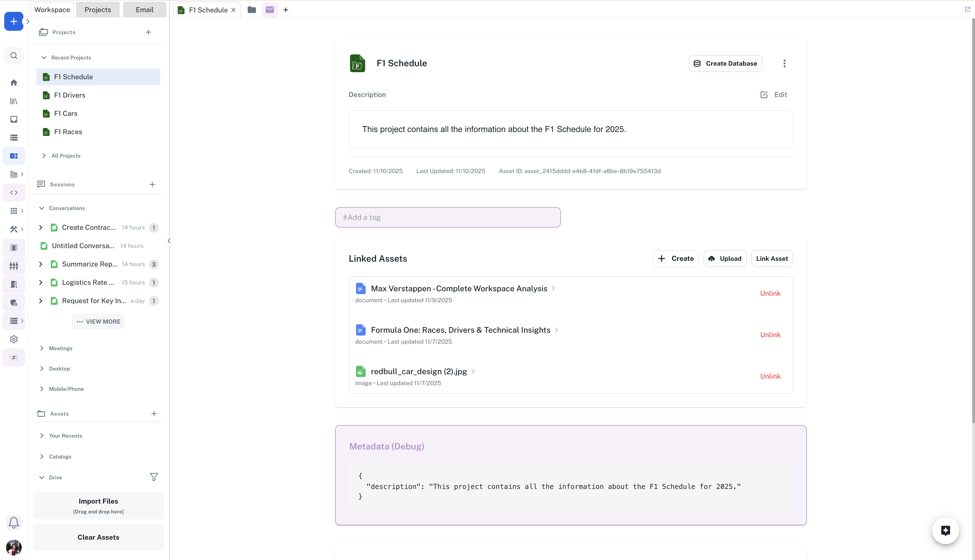Expand the All Projects section
Screen dimensions: 975x560
[44, 156]
